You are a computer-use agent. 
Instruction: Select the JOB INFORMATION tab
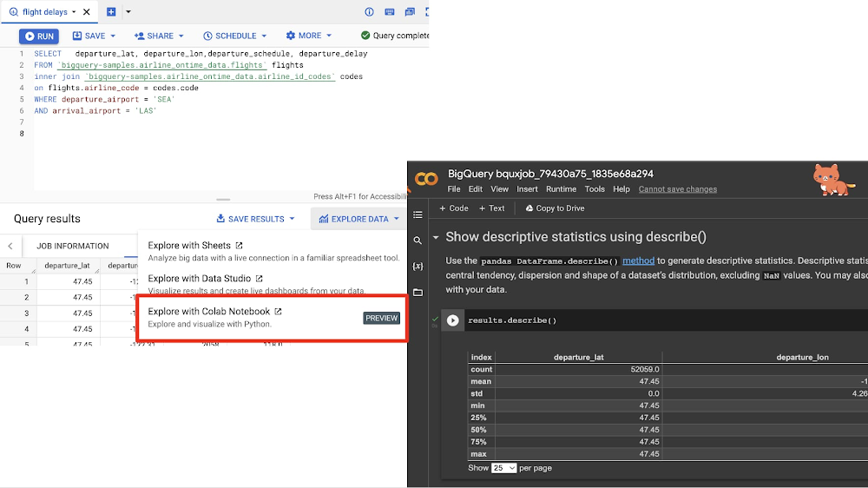pyautogui.click(x=73, y=246)
